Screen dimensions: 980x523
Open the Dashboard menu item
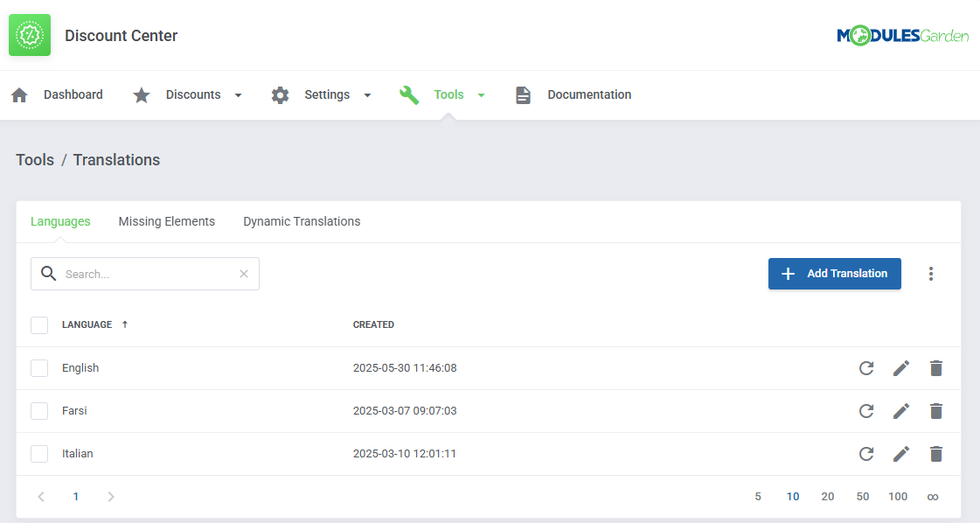(73, 94)
